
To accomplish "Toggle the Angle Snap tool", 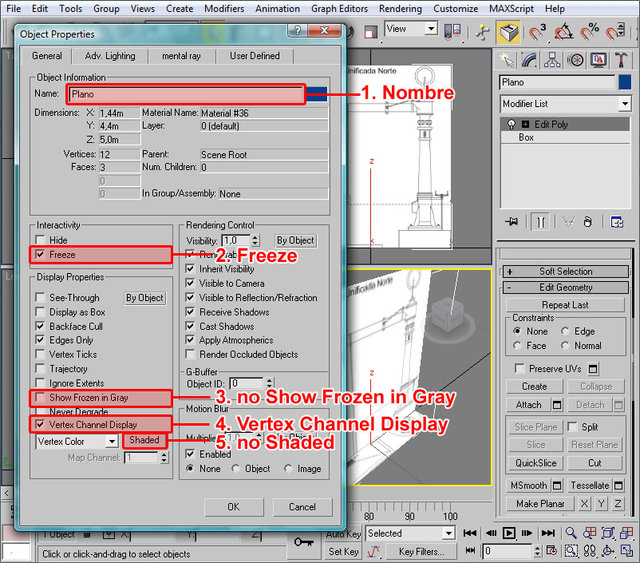I will [563, 32].
